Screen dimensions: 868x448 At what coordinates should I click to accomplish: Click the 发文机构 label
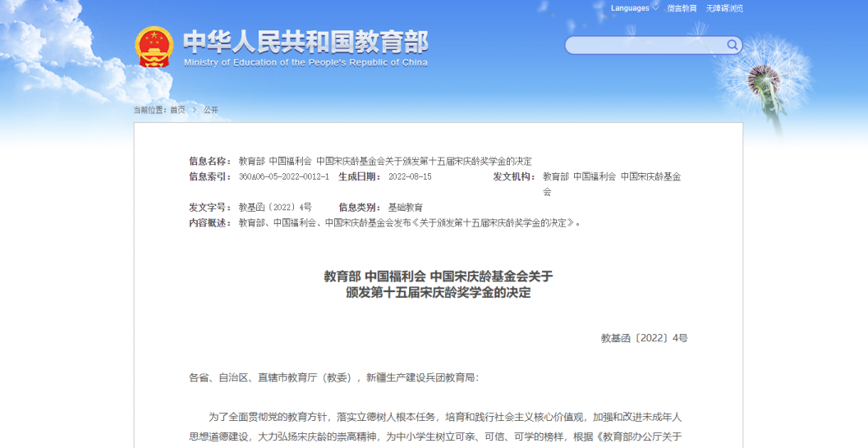coord(514,176)
